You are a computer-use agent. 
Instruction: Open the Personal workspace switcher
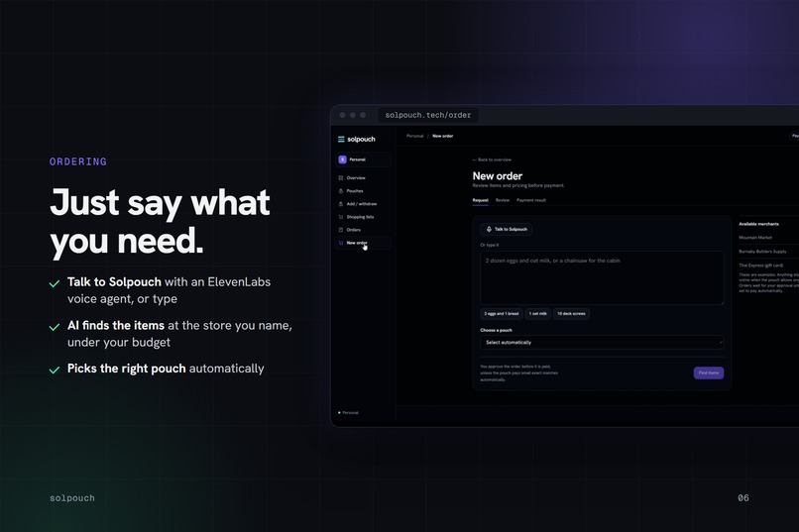click(364, 160)
